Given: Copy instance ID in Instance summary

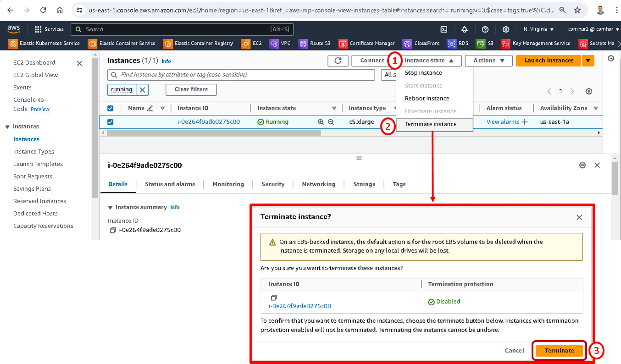Looking at the screenshot, I should [113, 230].
